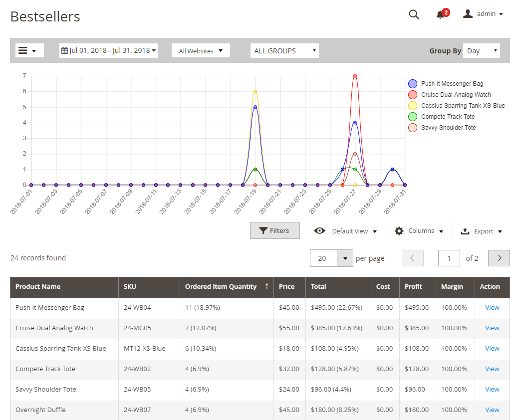Toggle Push It Messenger Bag legend series
The width and height of the screenshot is (521, 420).
[452, 84]
